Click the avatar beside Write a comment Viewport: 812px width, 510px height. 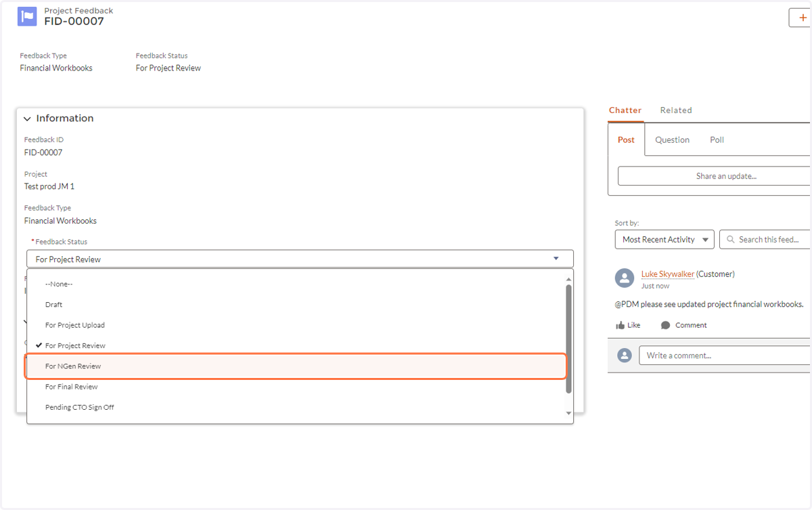(x=625, y=356)
